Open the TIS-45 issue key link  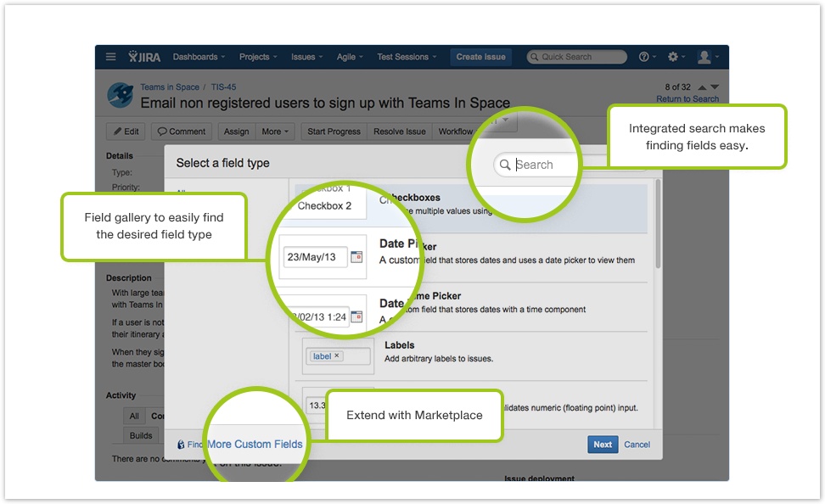223,87
